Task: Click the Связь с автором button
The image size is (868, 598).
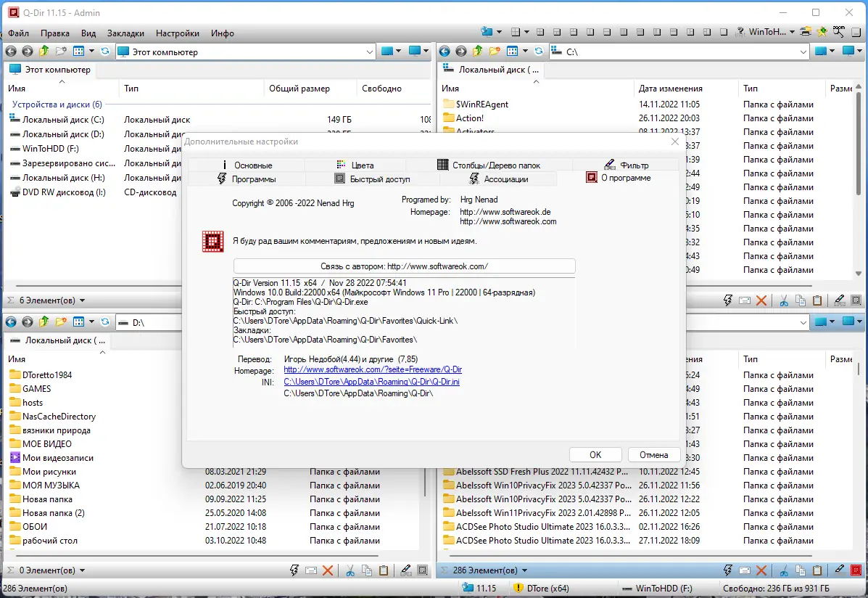Action: point(404,266)
